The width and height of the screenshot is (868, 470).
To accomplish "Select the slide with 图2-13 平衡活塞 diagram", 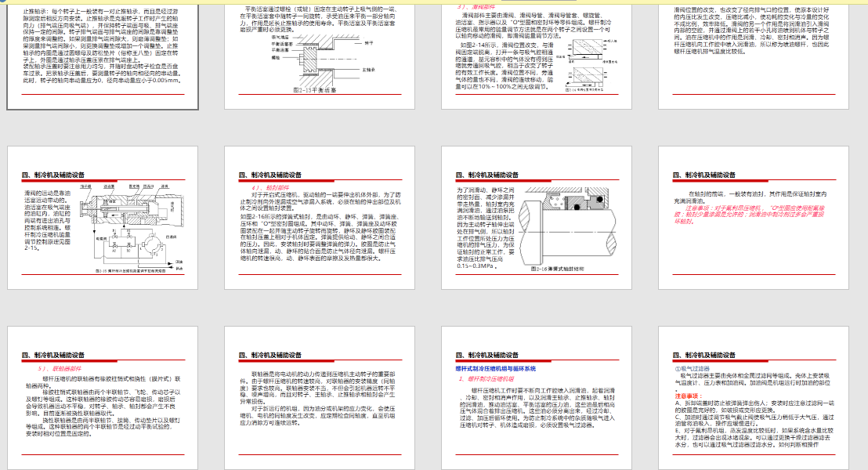I will 320,56.
